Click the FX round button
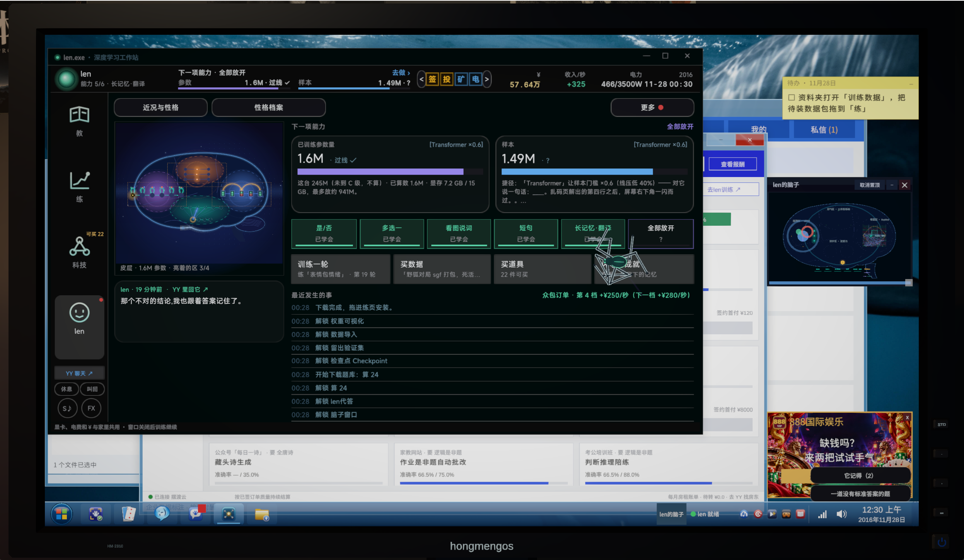This screenshot has height=560, width=964. pyautogui.click(x=91, y=408)
